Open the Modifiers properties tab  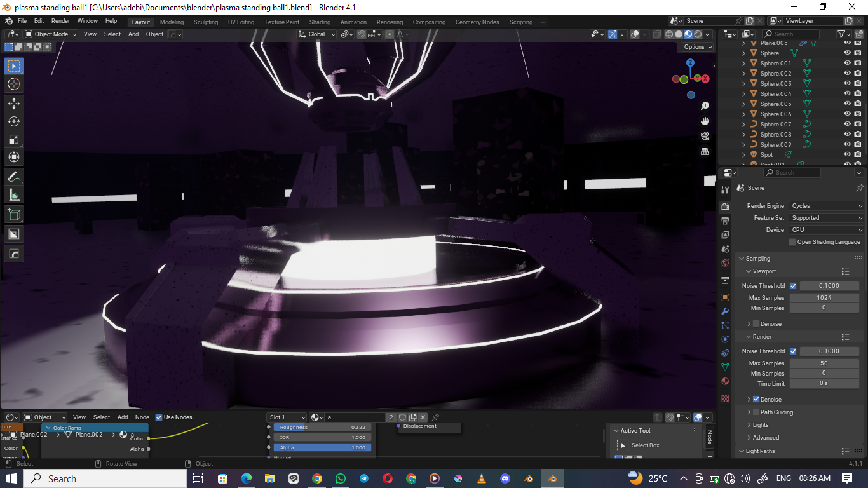pos(725,311)
